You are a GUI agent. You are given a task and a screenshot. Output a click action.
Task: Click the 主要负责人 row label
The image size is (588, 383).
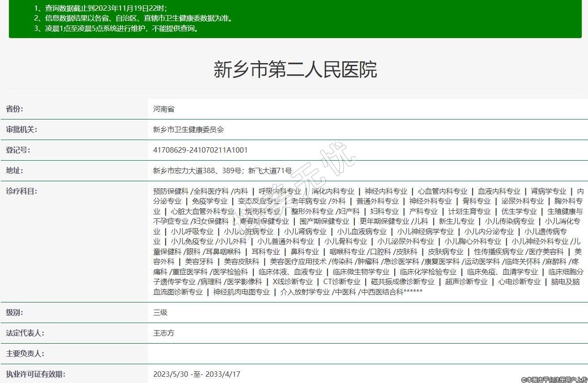pos(25,353)
